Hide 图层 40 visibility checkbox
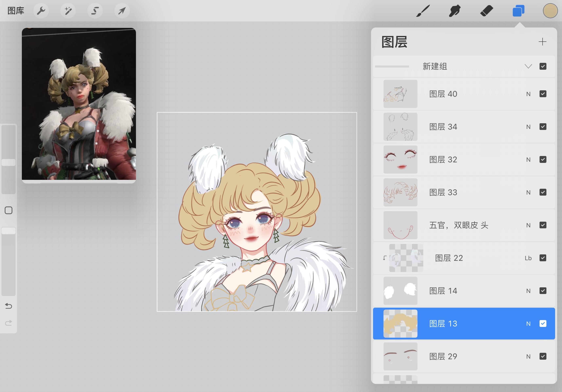Screen dimensions: 562x392 click(543, 94)
